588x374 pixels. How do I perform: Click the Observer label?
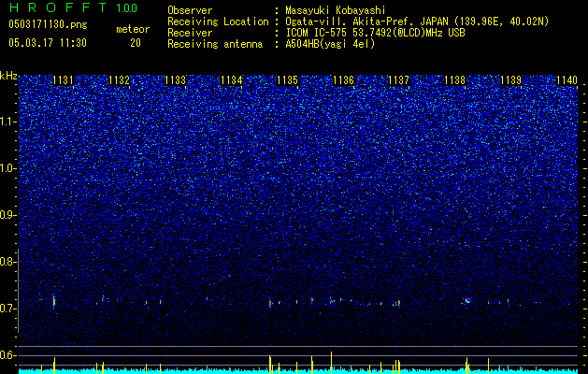click(x=190, y=10)
